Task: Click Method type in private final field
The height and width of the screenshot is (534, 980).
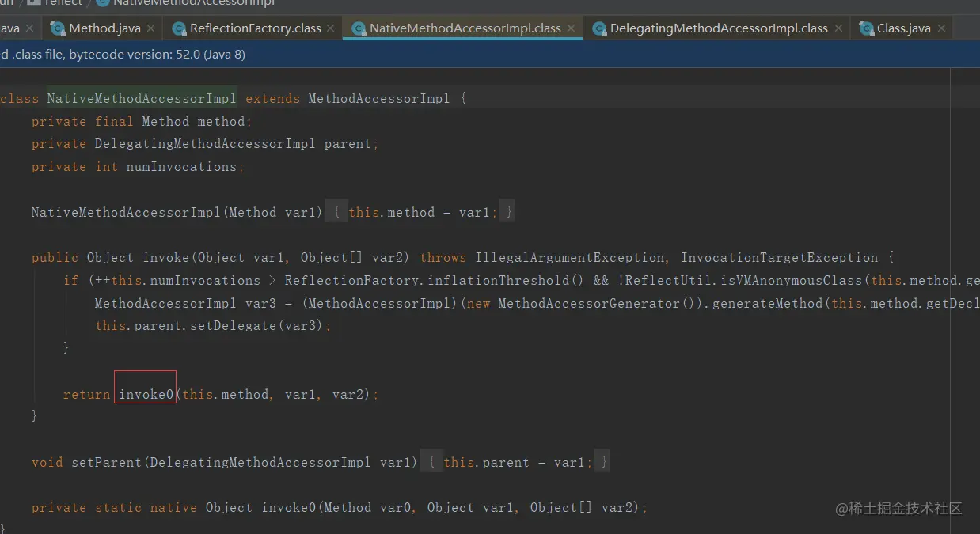Action: click(x=165, y=121)
